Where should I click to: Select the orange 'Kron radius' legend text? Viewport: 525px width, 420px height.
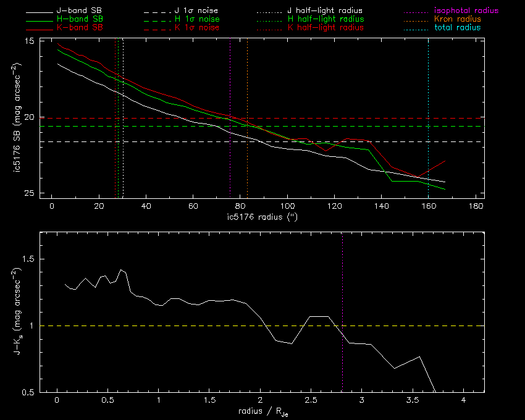[454, 20]
